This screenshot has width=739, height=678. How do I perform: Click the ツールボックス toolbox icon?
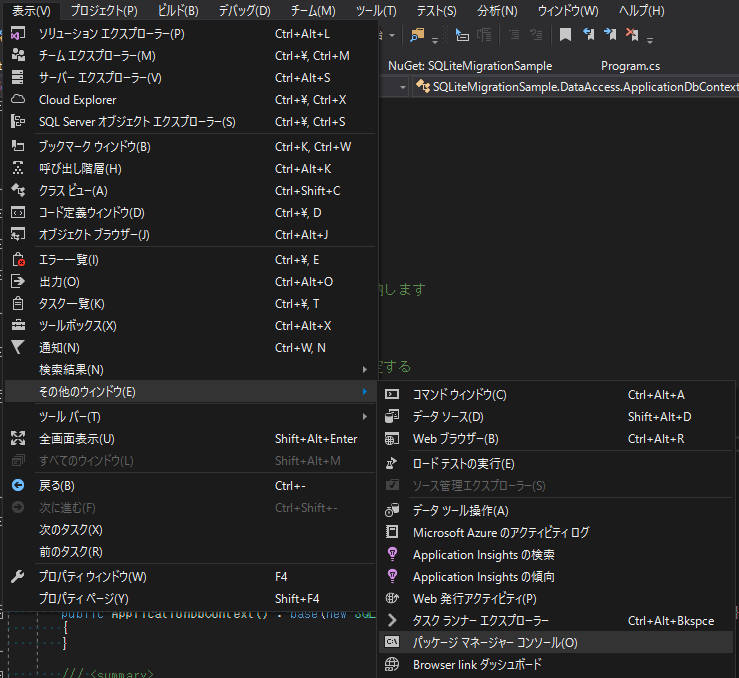[18, 326]
